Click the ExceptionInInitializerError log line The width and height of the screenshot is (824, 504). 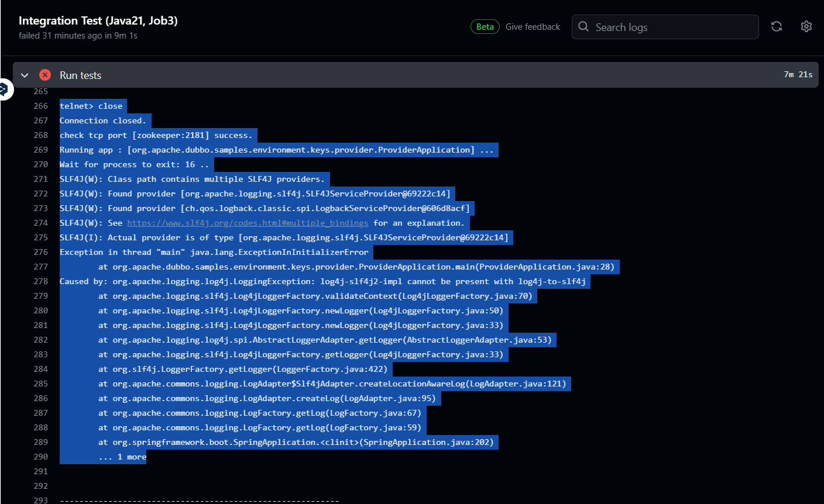tap(214, 252)
